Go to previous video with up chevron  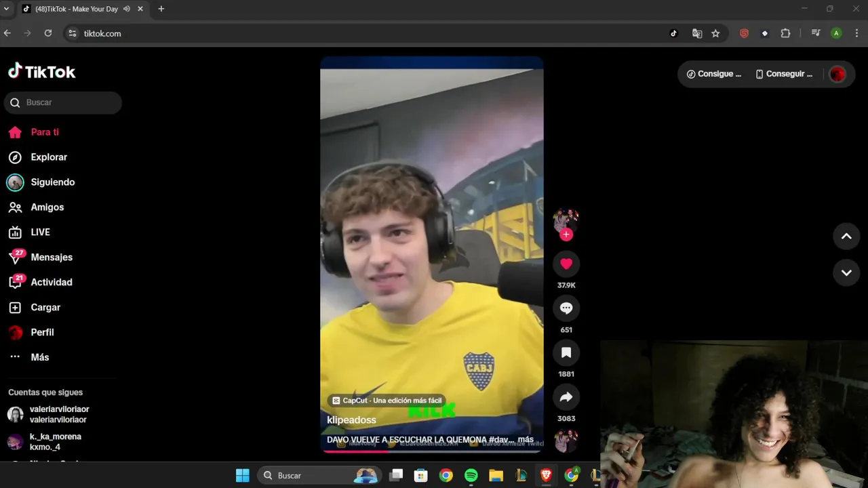pos(846,236)
